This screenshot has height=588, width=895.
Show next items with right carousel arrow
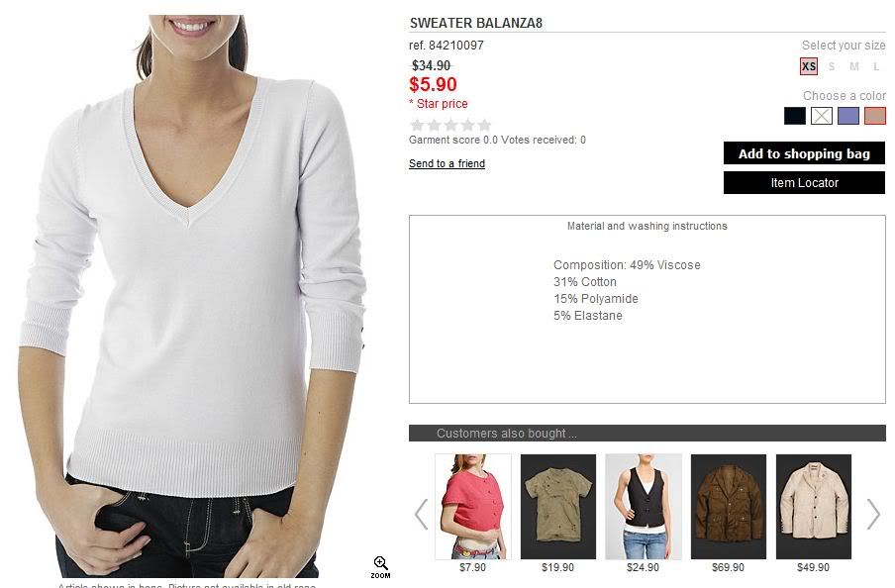coord(873,514)
